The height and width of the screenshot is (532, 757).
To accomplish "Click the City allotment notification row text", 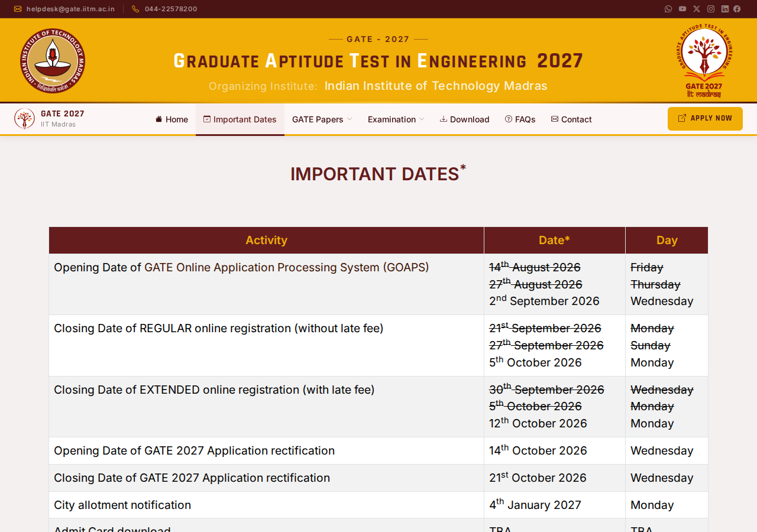I will 122,505.
